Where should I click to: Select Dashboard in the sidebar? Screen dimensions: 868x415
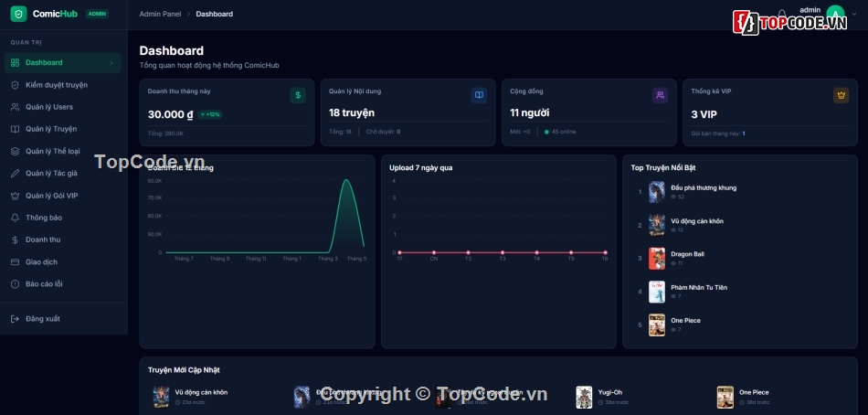(x=62, y=62)
